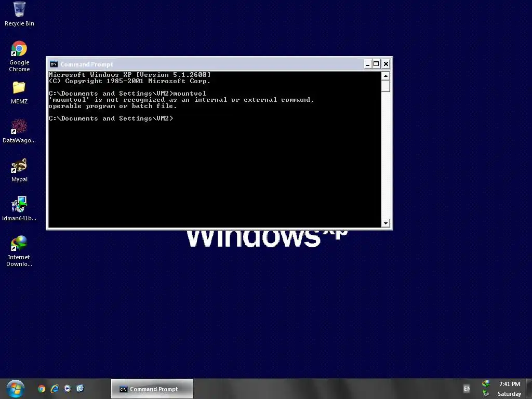Image resolution: width=532 pixels, height=399 pixels.
Task: Click the Command Prompt taskbar button
Action: [x=152, y=389]
